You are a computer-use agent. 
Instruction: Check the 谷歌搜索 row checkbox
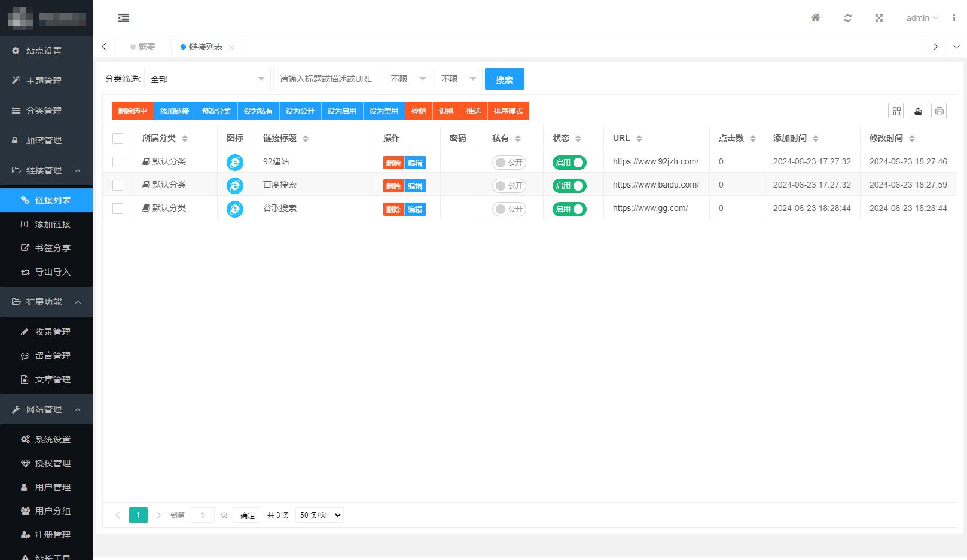point(118,209)
